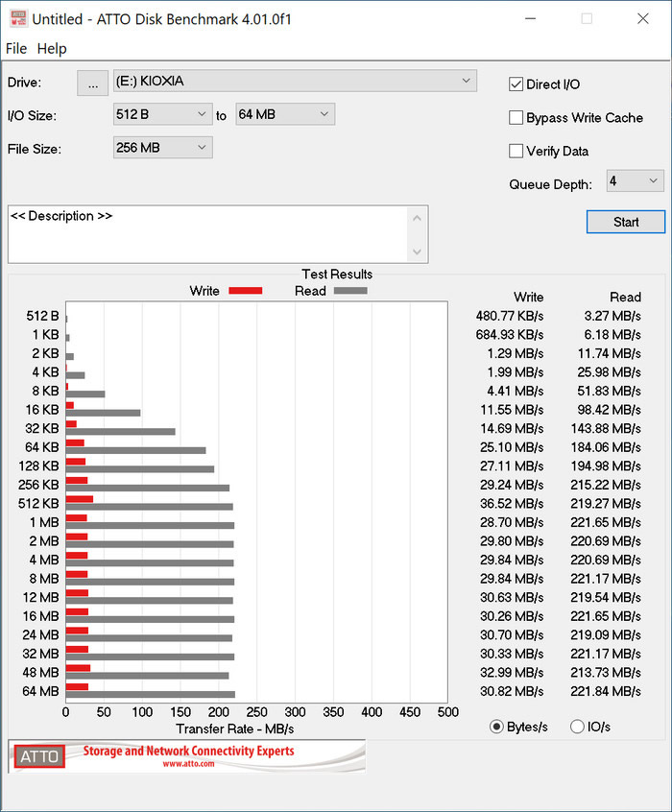Enable the Verify Data checkbox
The image size is (672, 812).
click(516, 152)
